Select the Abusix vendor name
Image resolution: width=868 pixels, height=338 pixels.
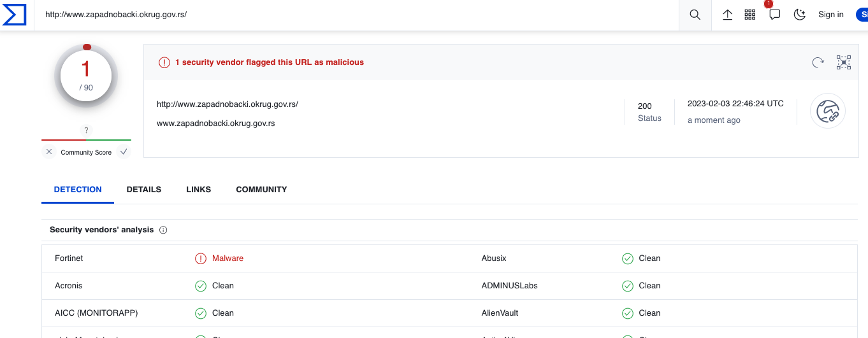tap(494, 258)
